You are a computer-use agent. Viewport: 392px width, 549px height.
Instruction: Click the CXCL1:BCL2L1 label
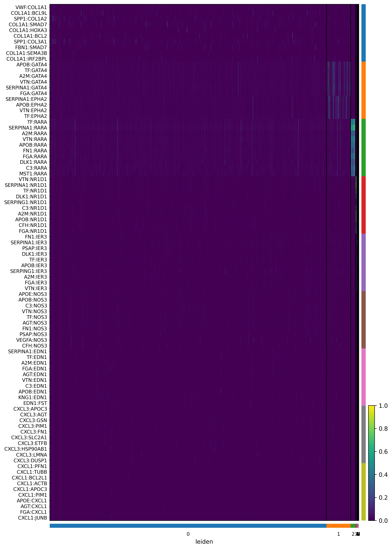pos(29,478)
